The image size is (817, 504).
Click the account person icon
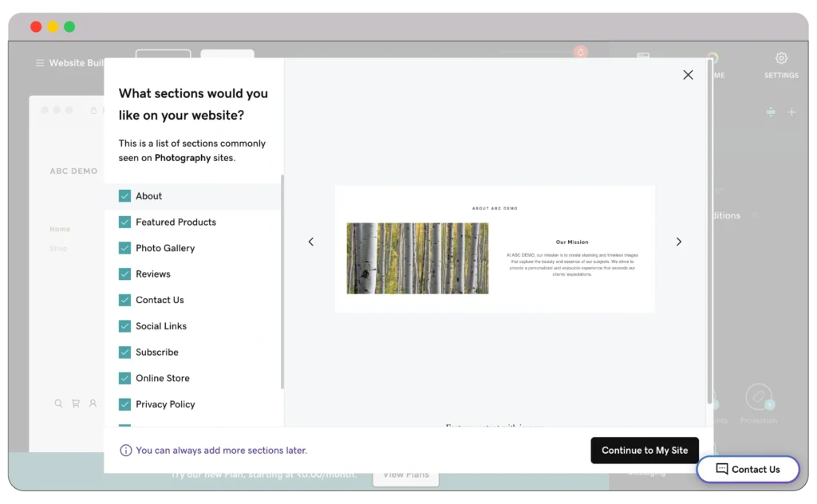pyautogui.click(x=93, y=404)
